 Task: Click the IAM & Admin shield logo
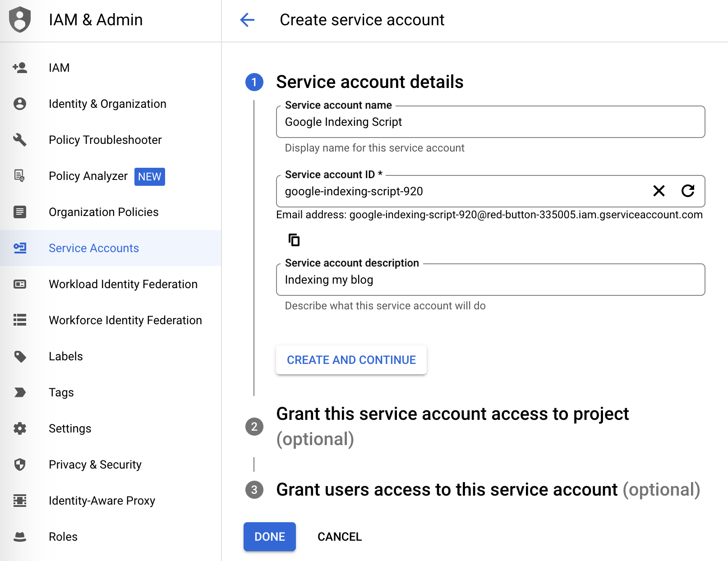click(20, 20)
